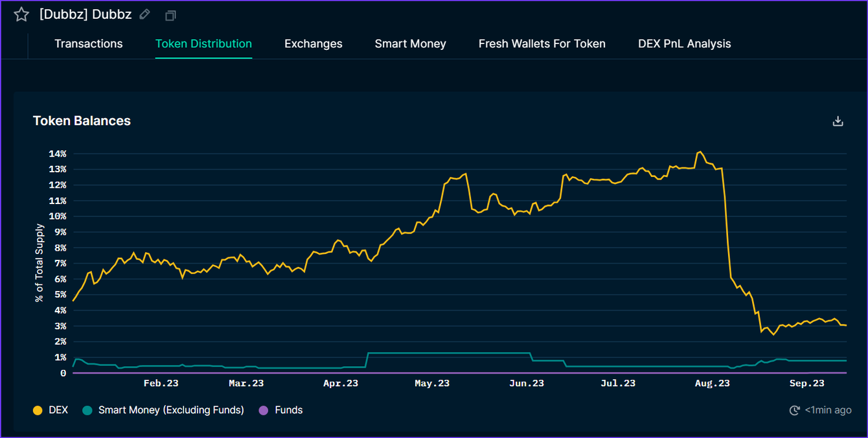The width and height of the screenshot is (868, 438).
Task: Star the Dubbz token as favorite
Action: 21,14
